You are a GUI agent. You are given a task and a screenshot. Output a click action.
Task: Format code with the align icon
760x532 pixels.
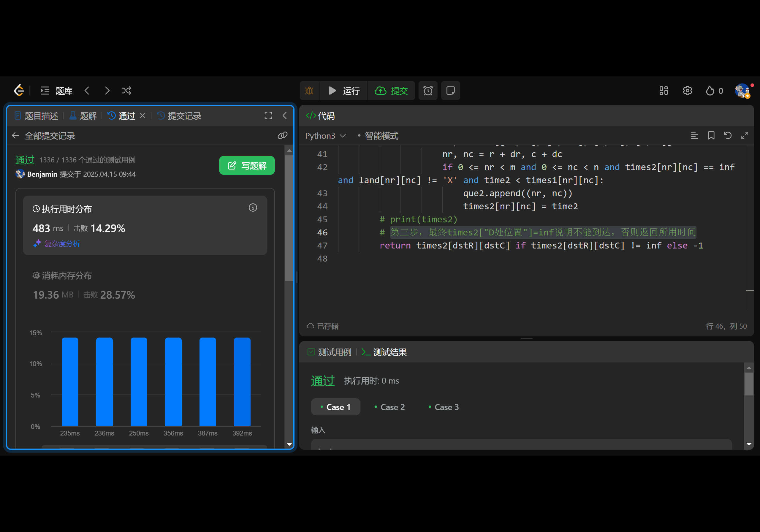pyautogui.click(x=694, y=135)
